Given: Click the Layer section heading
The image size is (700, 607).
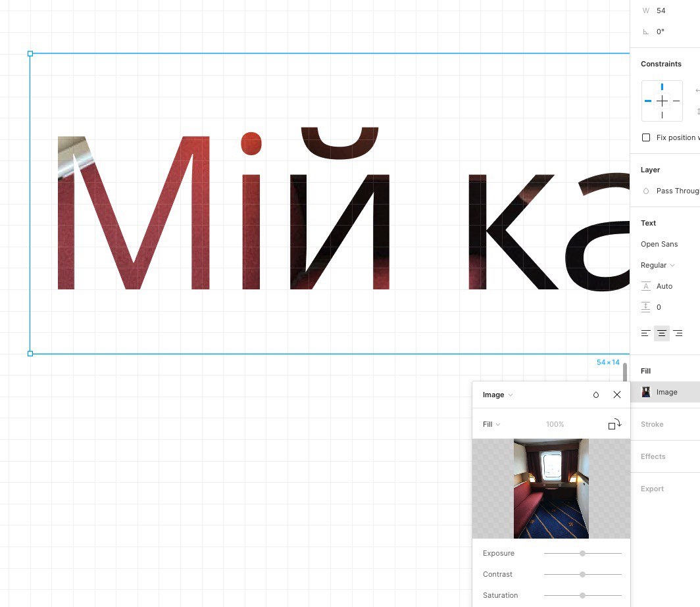Looking at the screenshot, I should click(x=650, y=170).
